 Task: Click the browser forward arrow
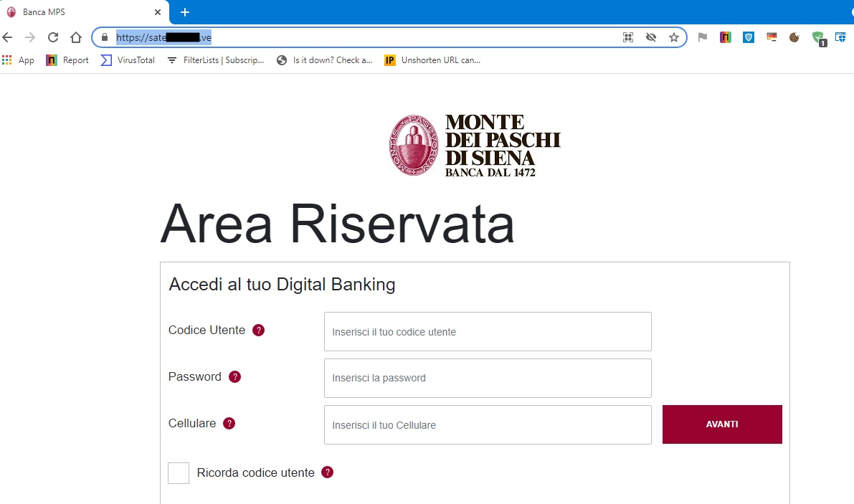click(30, 37)
